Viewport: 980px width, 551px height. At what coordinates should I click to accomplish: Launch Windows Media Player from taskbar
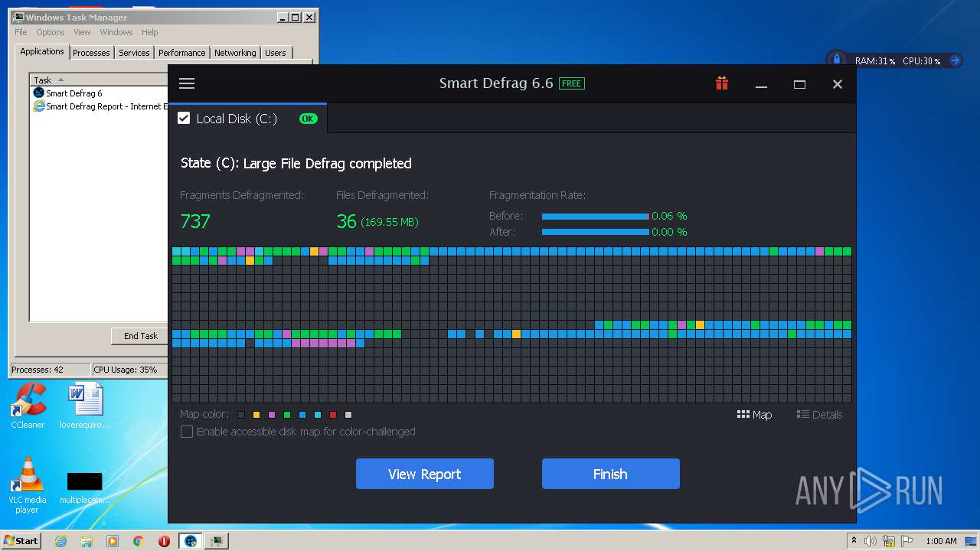[113, 541]
